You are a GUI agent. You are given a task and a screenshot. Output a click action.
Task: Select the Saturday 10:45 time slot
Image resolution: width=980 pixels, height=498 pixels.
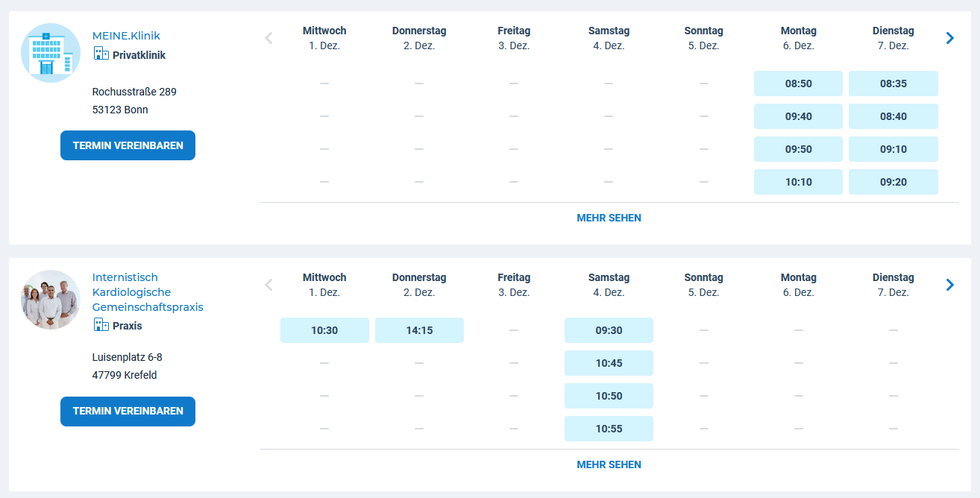[x=609, y=363]
